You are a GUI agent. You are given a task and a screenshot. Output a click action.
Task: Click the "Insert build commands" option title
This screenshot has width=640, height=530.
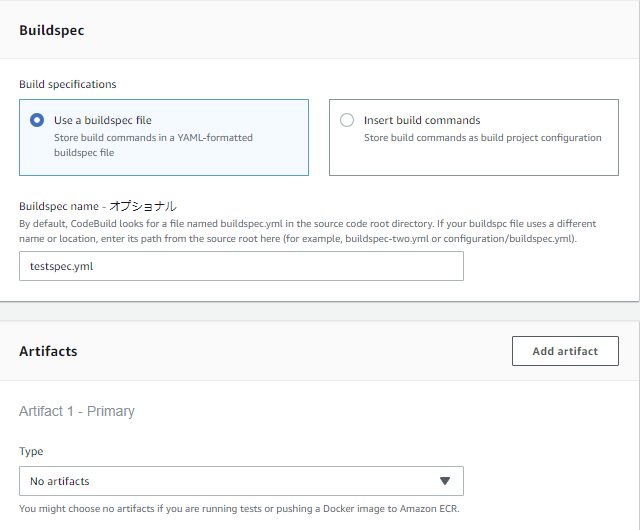pos(422,120)
